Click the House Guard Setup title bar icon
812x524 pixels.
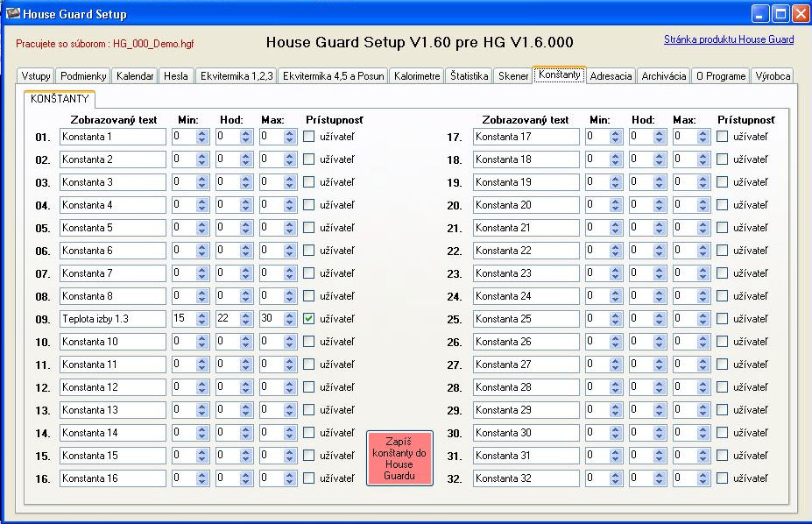click(12, 13)
